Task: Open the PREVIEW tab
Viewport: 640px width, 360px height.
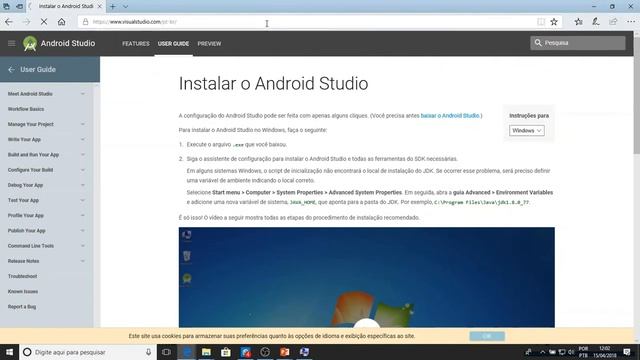Action: [209, 44]
